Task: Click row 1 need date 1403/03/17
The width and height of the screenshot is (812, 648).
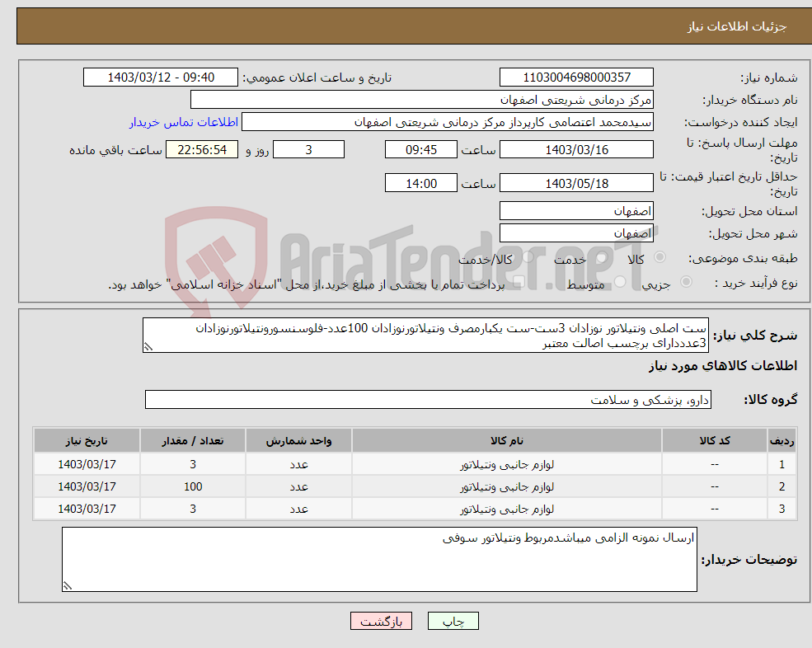Action: pos(87,464)
